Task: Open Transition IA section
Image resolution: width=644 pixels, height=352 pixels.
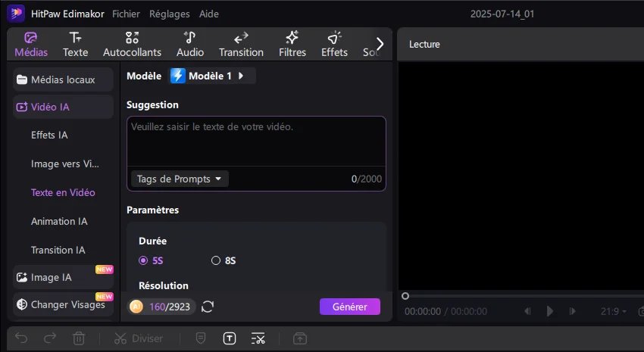Action: click(58, 250)
